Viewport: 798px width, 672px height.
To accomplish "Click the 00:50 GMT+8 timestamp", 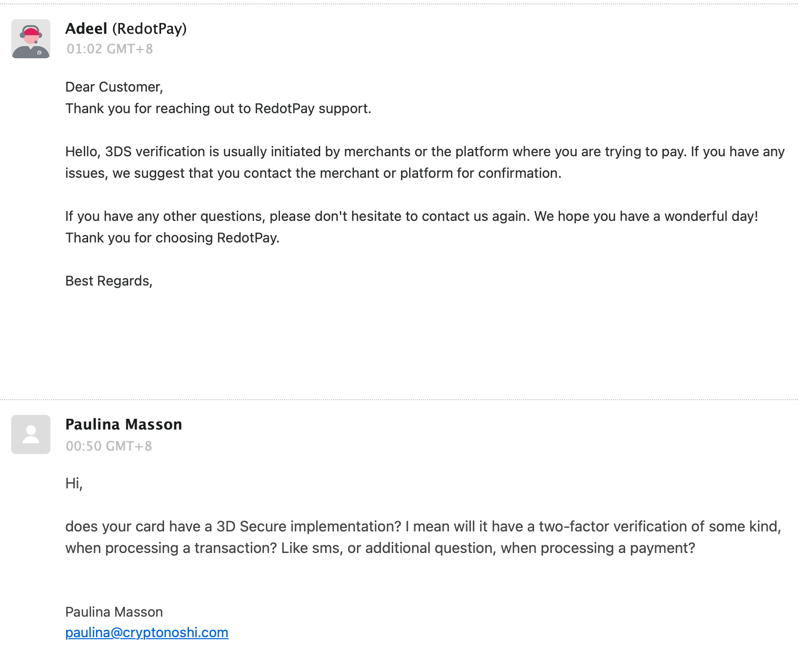I will (x=109, y=446).
